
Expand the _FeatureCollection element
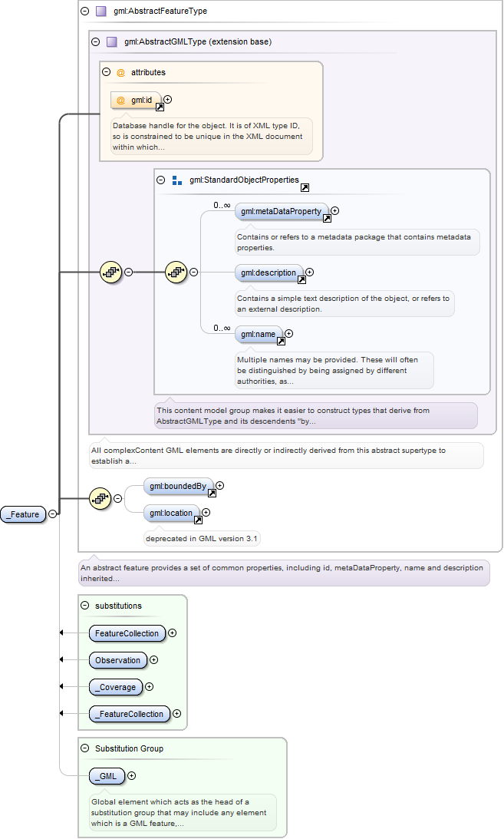point(177,714)
